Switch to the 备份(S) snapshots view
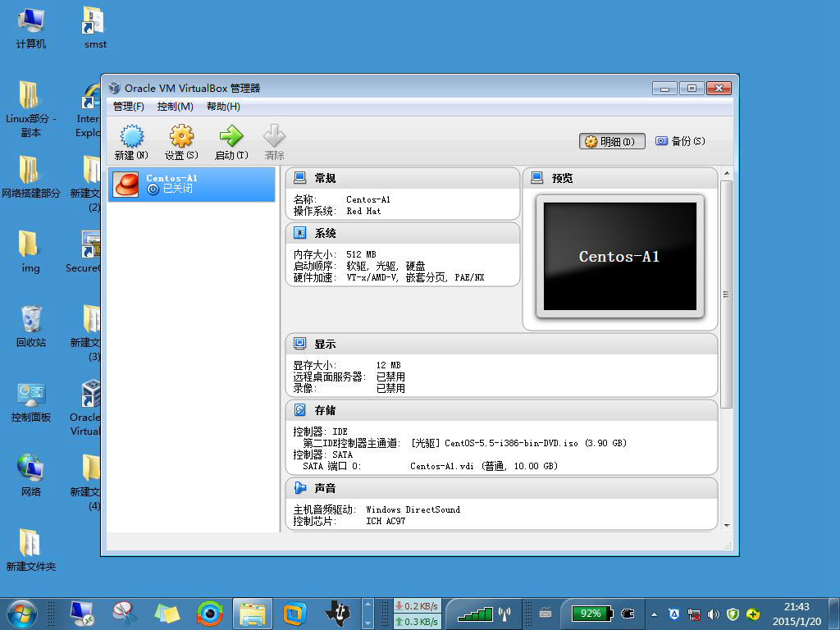 tap(680, 141)
